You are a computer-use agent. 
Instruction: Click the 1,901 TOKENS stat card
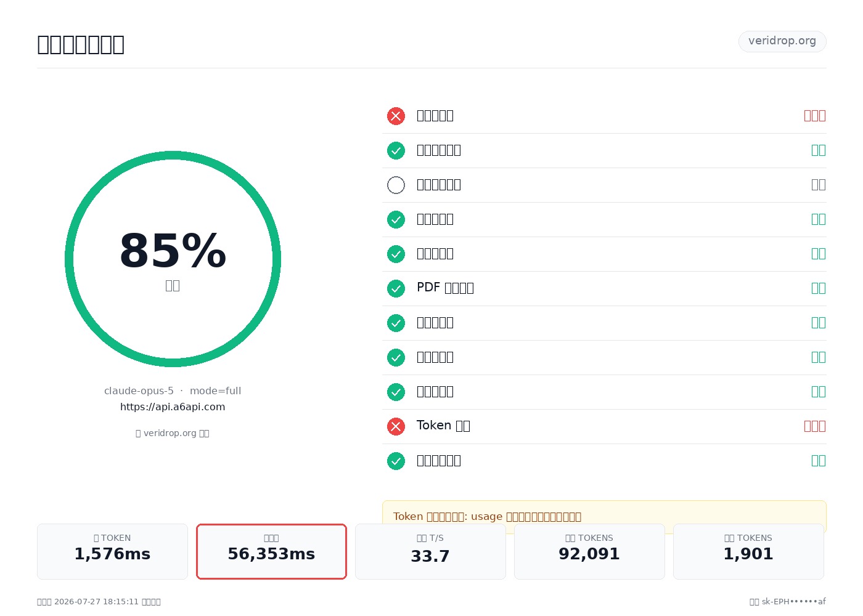point(748,551)
